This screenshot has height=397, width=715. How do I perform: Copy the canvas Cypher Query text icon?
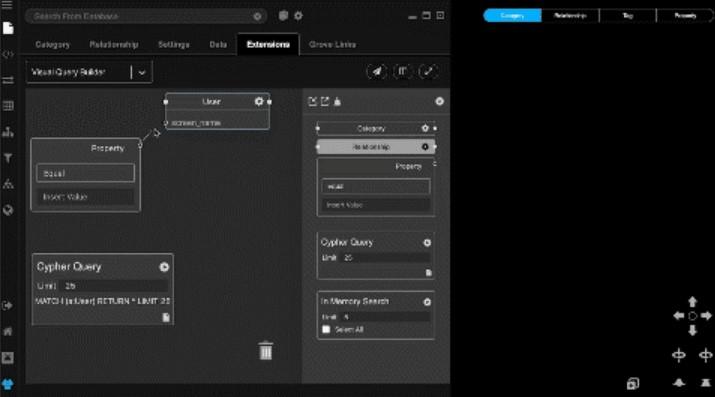pos(166,317)
